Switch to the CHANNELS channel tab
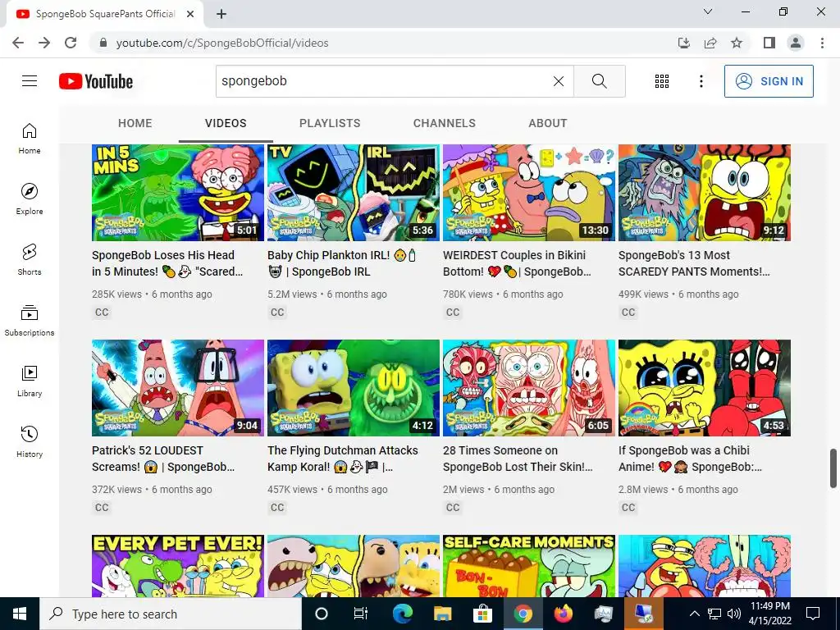Screen dimensions: 840x630 444,123
